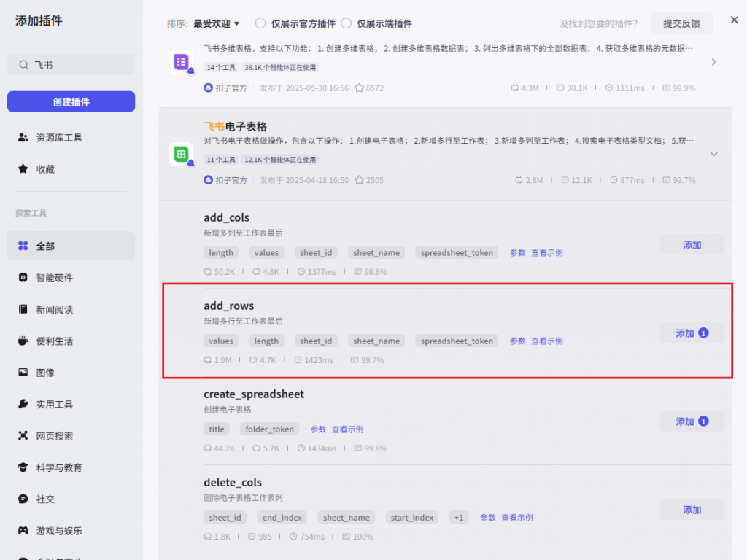Click the add_rows tool name
The height and width of the screenshot is (560, 747).
click(228, 306)
